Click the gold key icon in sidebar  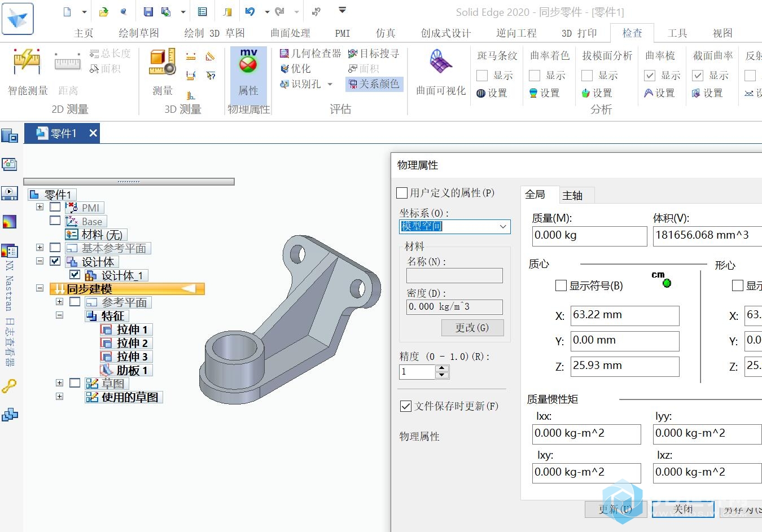coord(10,386)
